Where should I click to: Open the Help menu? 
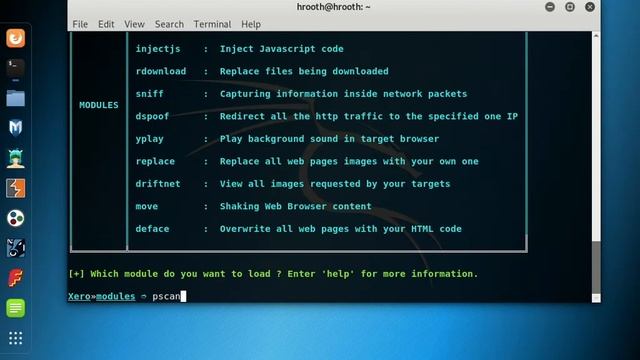[x=251, y=24]
